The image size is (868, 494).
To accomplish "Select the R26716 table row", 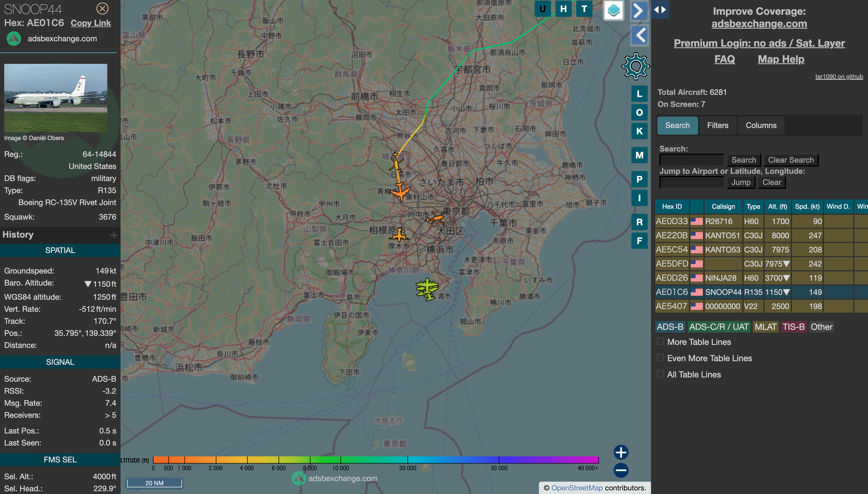I will pos(761,222).
